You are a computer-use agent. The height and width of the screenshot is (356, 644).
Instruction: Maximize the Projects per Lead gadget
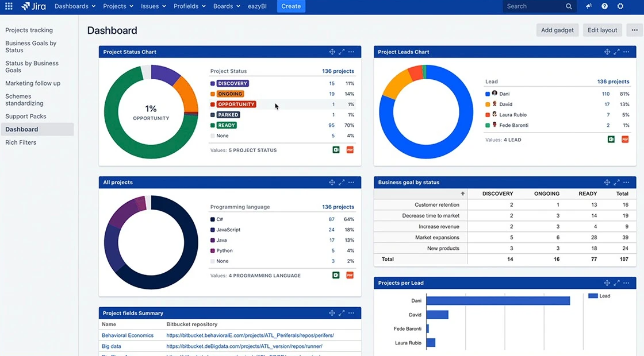pos(616,283)
